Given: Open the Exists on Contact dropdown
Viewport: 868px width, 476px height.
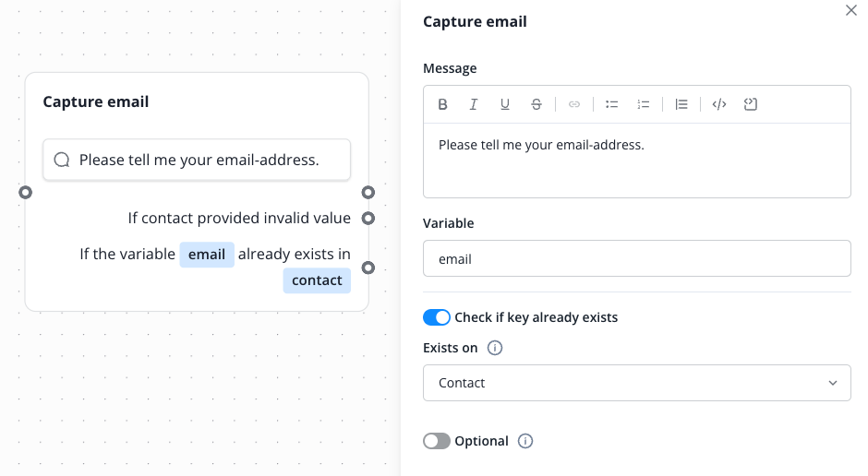Looking at the screenshot, I should pos(636,383).
